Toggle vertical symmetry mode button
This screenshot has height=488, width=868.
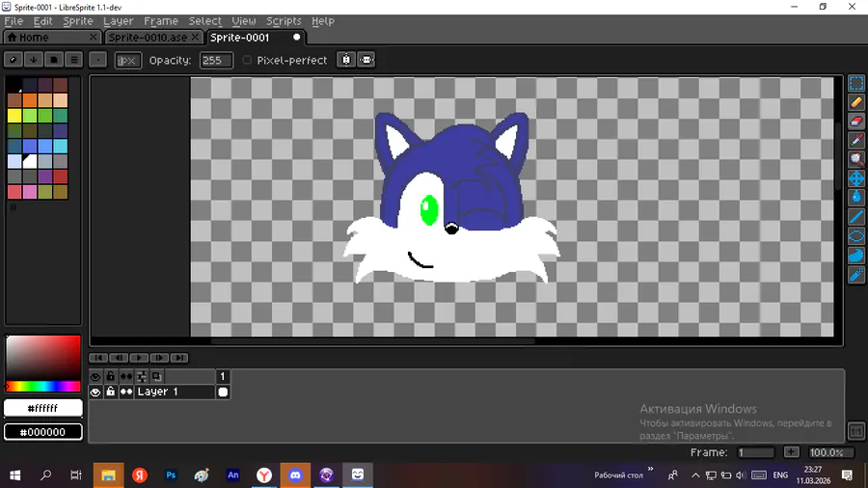pos(346,60)
